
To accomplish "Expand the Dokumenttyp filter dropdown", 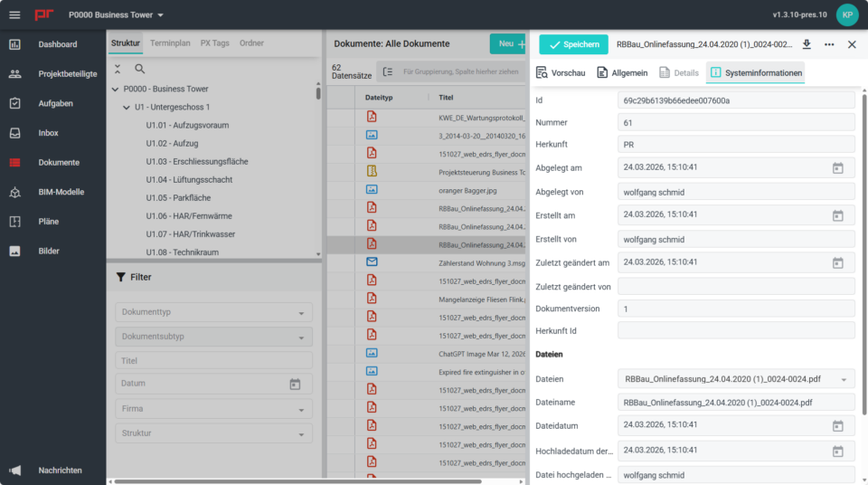I will 300,313.
